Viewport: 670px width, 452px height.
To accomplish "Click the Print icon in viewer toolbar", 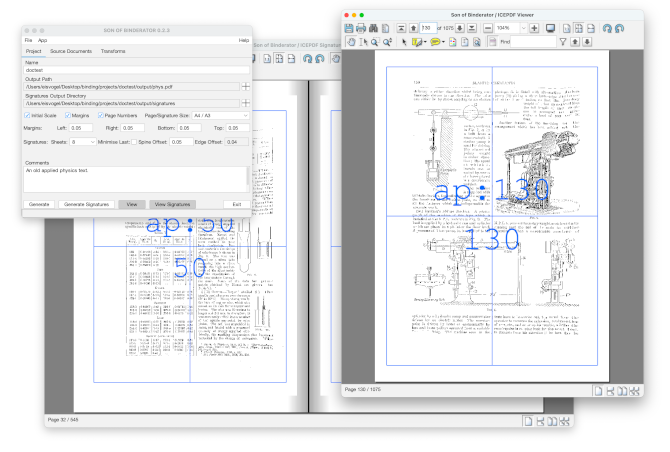I will [x=361, y=28].
